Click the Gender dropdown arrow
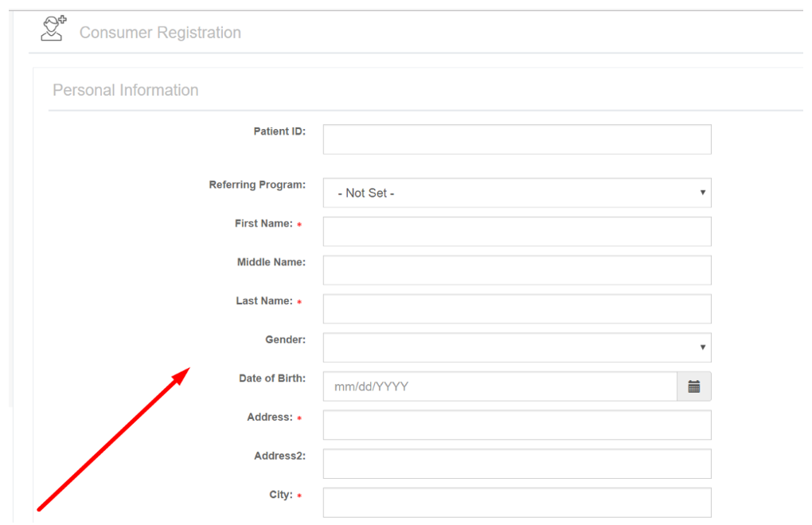Screen dimensions: 812x525 click(x=703, y=347)
